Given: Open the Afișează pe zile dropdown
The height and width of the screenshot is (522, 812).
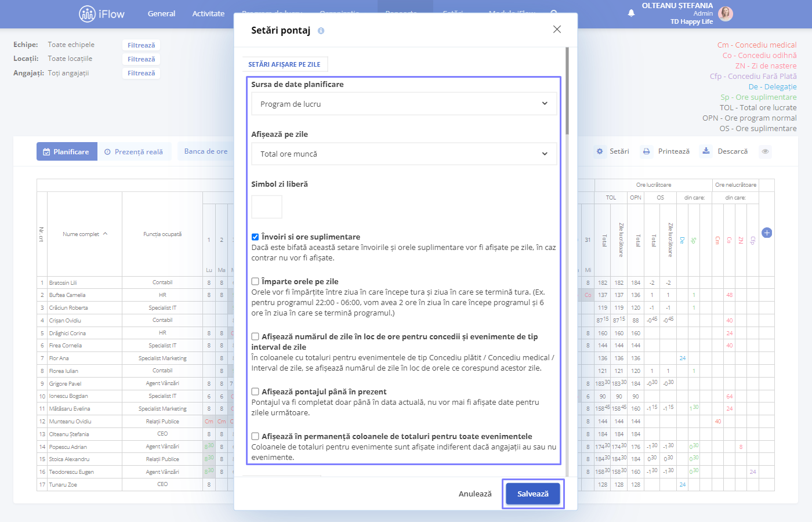Looking at the screenshot, I should [404, 154].
